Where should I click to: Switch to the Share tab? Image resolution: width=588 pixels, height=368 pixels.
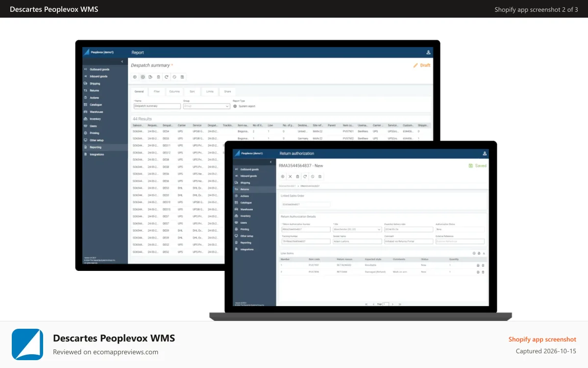[x=227, y=91]
